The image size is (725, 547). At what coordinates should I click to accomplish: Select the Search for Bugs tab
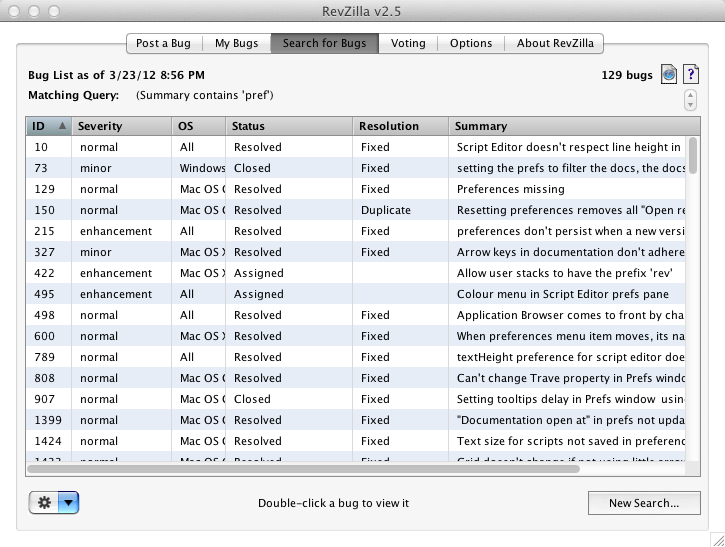[325, 43]
